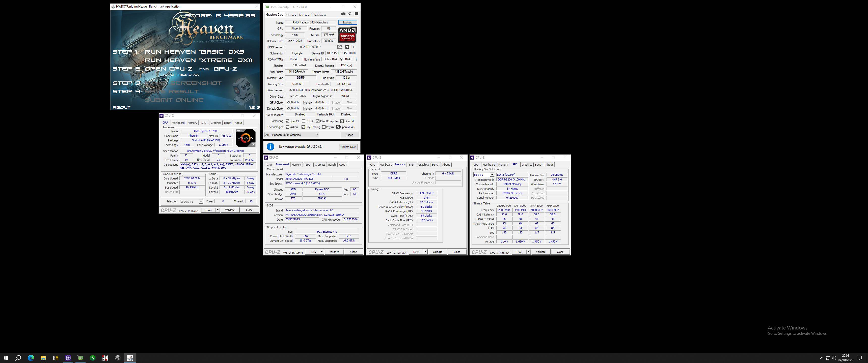Switch to the Advanced tab in GPU-Z
This screenshot has width=868, height=363.
(305, 15)
